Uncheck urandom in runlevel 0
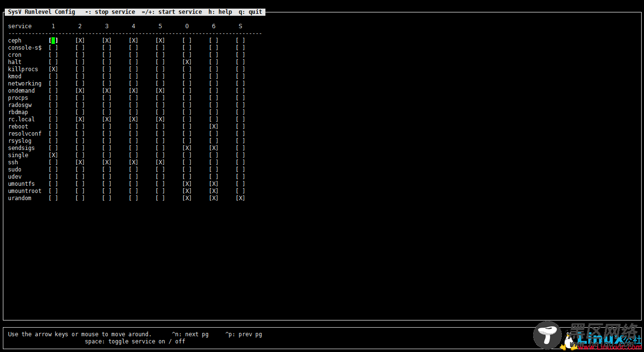 coord(187,198)
